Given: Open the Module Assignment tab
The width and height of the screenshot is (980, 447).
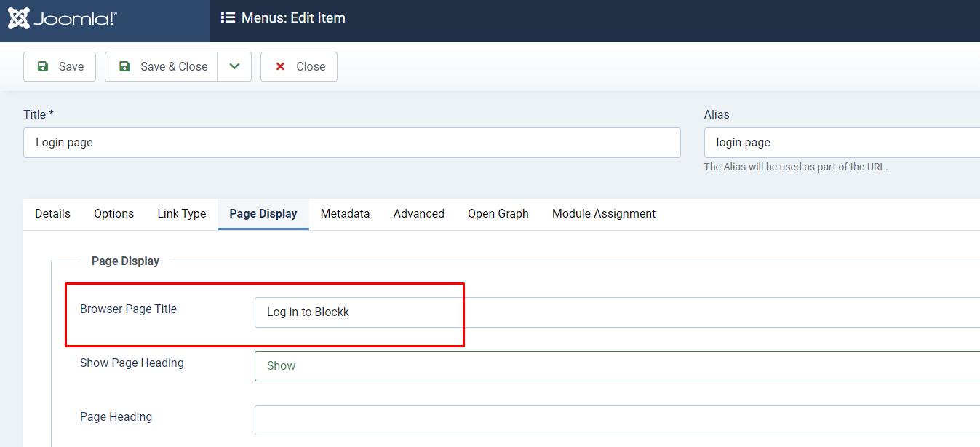Looking at the screenshot, I should click(604, 214).
